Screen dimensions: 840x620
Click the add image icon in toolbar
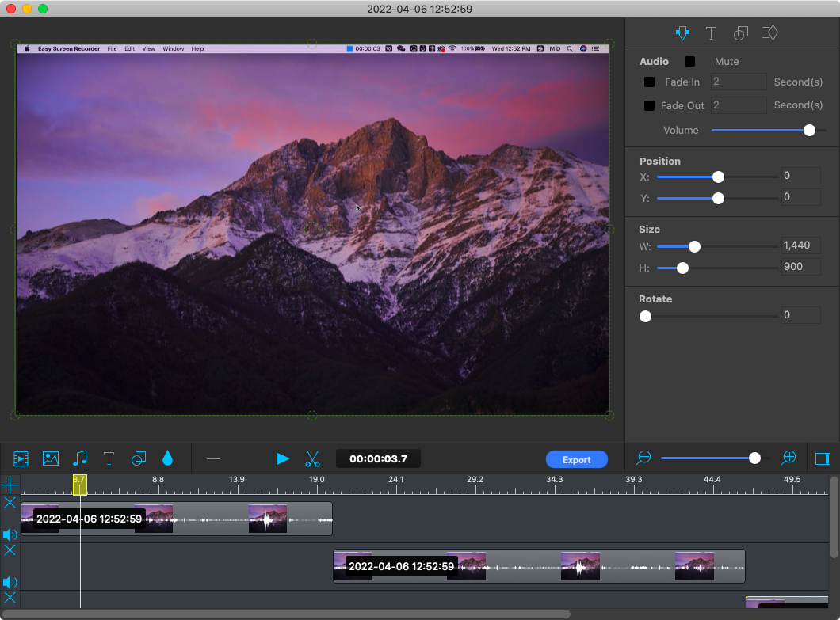(51, 458)
